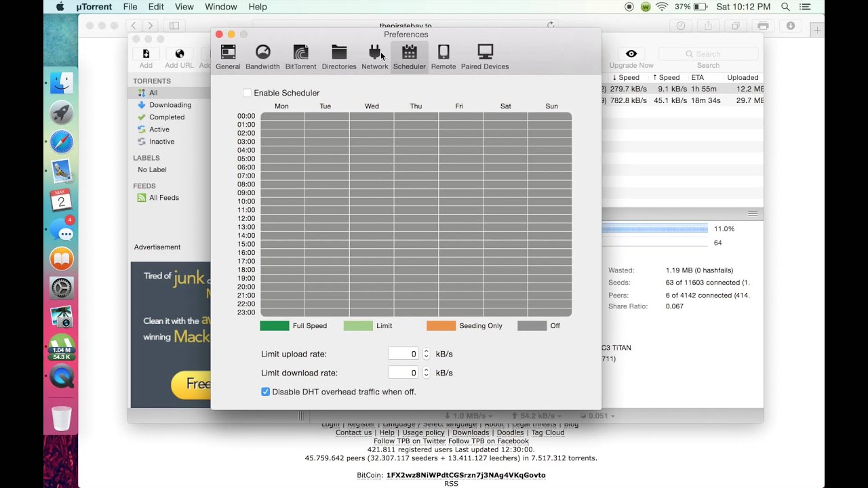Click the Limit light green swatch
Viewport: 868px width, 488px height.
(358, 326)
